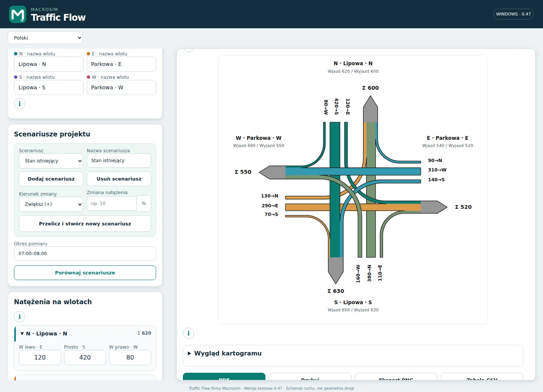Click the 310→W flow label
This screenshot has height=392, width=543.
[437, 170]
